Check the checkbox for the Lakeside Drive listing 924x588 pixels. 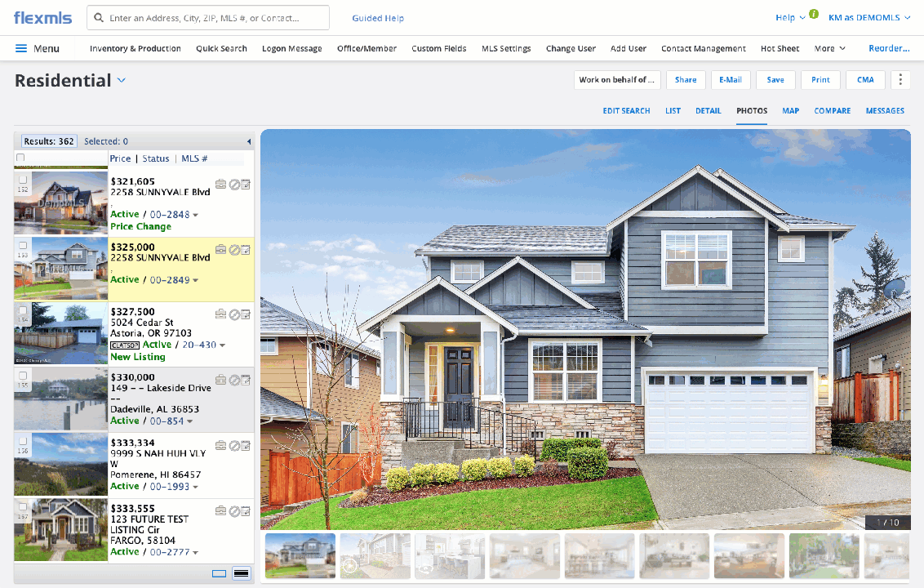[x=22, y=376]
